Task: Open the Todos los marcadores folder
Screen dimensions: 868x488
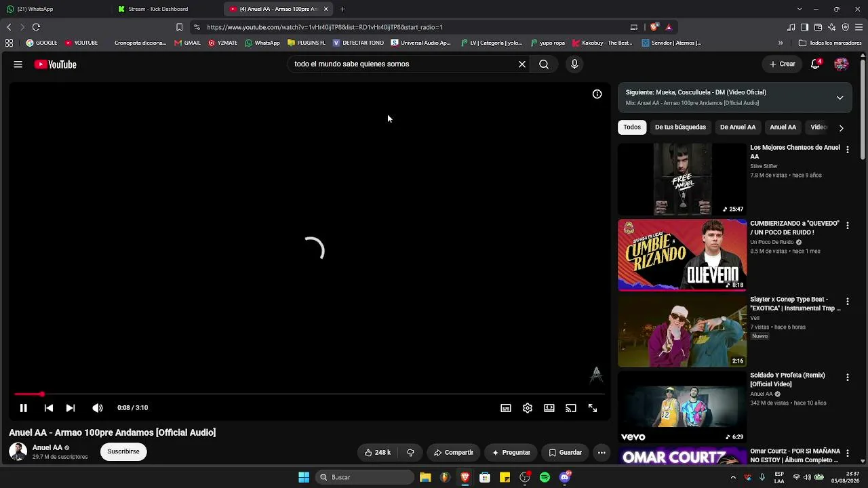Action: 830,43
